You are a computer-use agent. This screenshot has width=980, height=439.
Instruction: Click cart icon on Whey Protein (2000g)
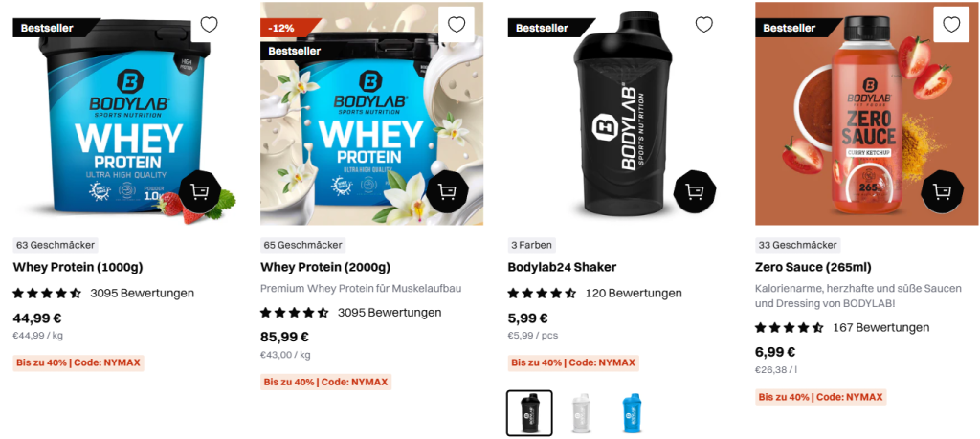(447, 191)
